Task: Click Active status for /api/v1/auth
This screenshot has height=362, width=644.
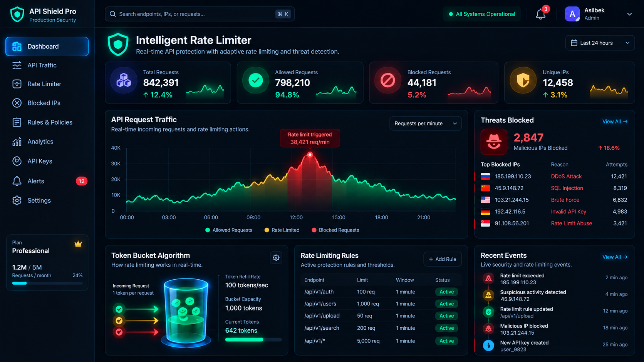Action: pyautogui.click(x=447, y=292)
